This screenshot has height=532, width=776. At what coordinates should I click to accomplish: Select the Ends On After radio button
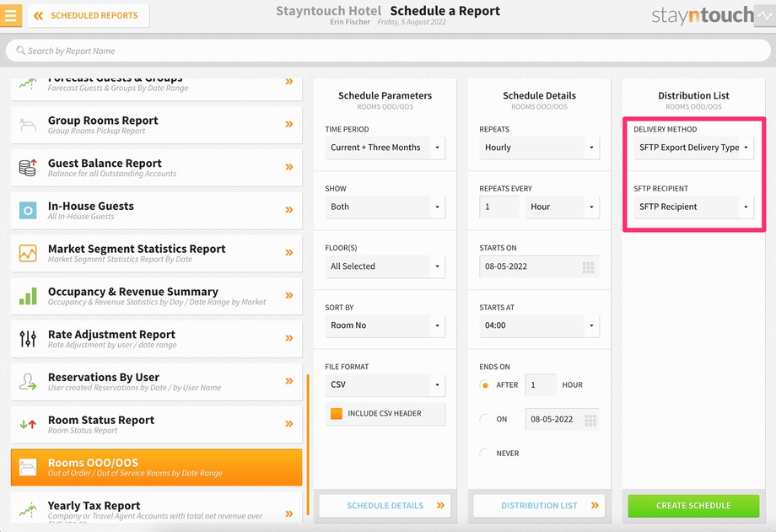(x=485, y=385)
